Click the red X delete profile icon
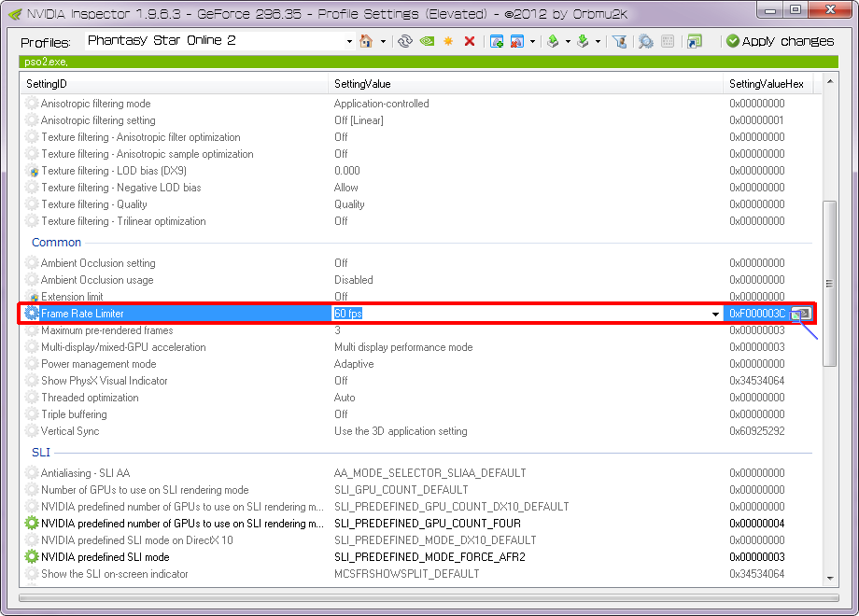This screenshot has width=859, height=616. click(x=470, y=41)
